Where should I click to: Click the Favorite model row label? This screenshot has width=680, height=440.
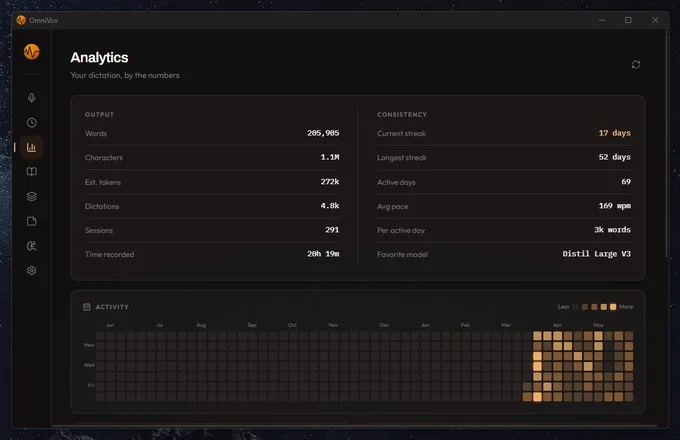(402, 254)
